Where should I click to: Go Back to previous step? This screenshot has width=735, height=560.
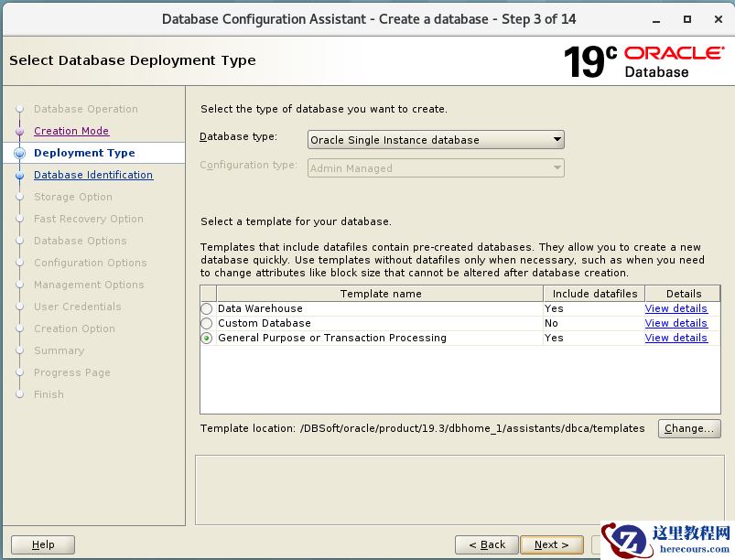point(487,544)
